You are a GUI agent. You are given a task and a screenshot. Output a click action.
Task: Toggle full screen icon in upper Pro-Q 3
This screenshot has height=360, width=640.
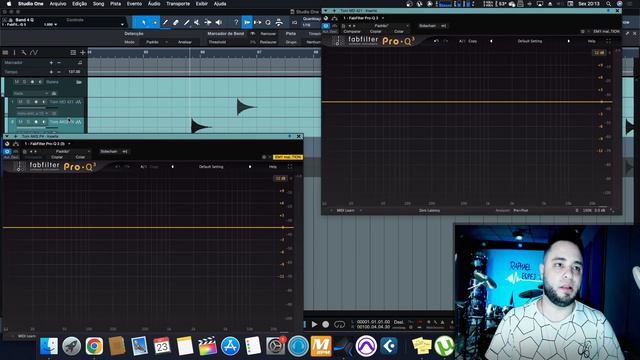[609, 41]
